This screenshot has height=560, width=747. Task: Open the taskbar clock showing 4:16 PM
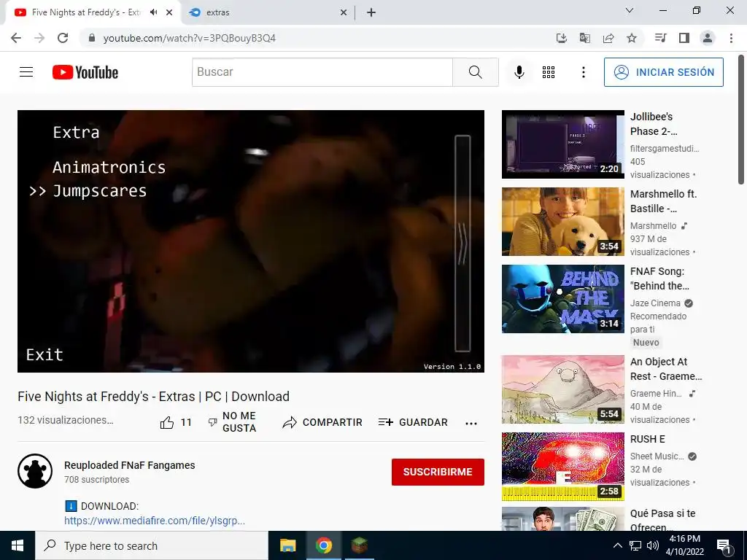[684, 545]
